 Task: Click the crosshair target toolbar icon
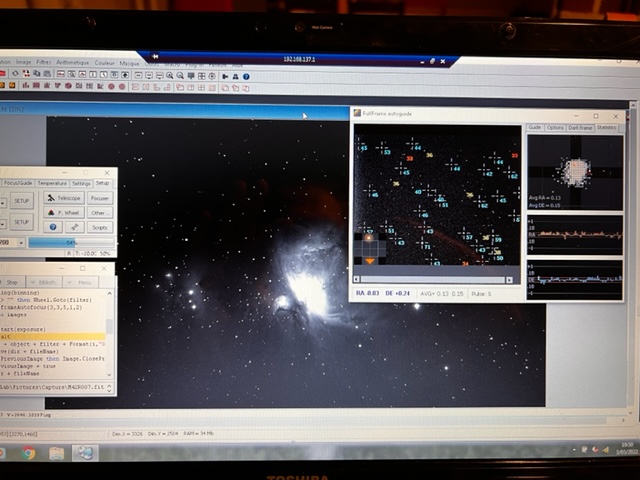coord(212,76)
